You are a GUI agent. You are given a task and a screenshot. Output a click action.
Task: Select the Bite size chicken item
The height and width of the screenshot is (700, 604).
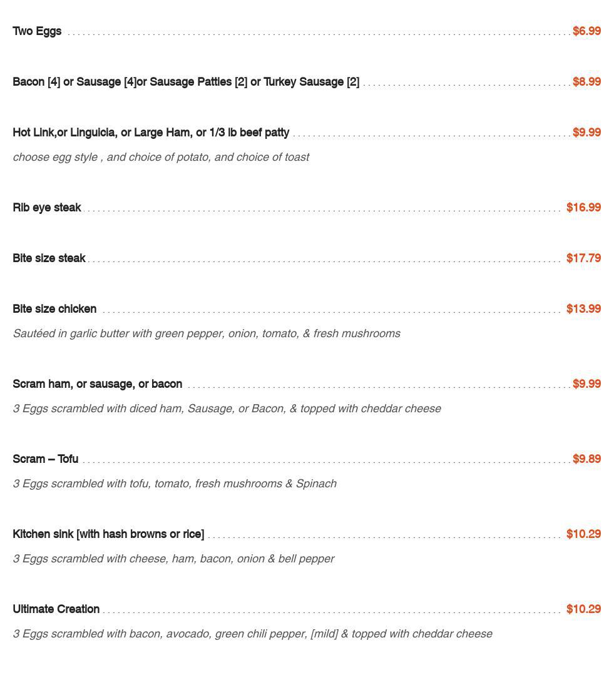[54, 309]
